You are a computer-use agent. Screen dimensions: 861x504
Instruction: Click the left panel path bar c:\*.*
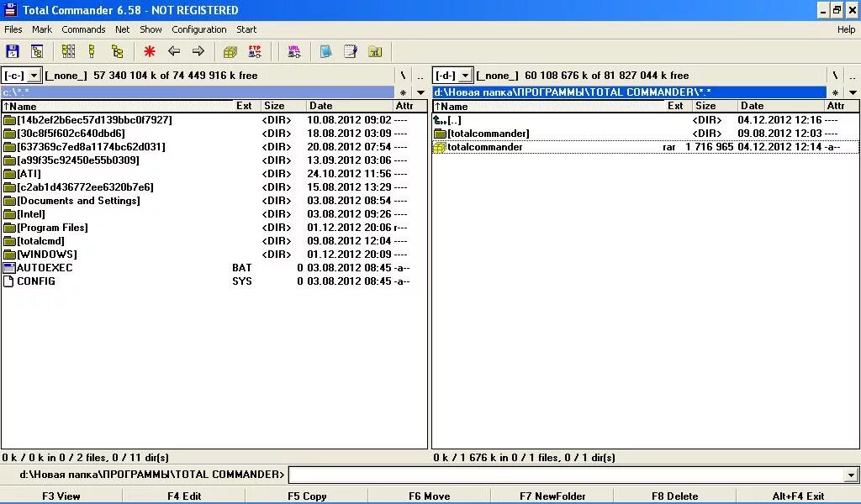(x=198, y=92)
